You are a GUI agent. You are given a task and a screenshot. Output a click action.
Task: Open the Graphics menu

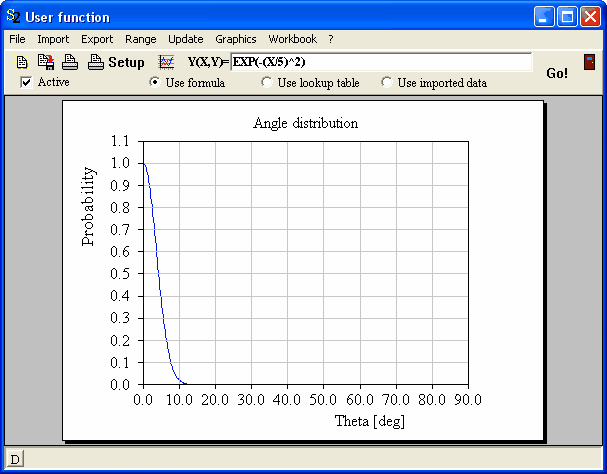coord(236,39)
